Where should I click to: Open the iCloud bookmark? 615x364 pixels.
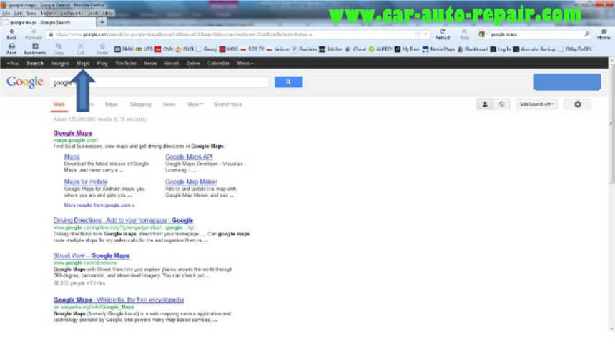355,49
